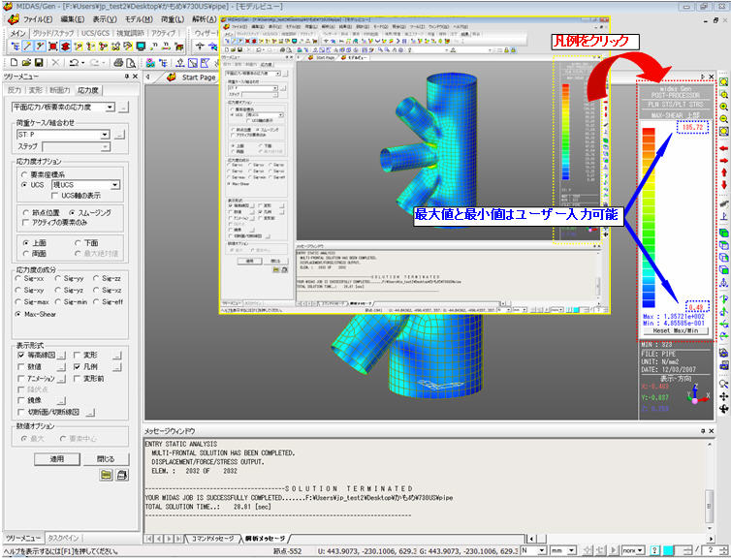
Task: Click the cyan monitor display icon
Action: click(141, 47)
